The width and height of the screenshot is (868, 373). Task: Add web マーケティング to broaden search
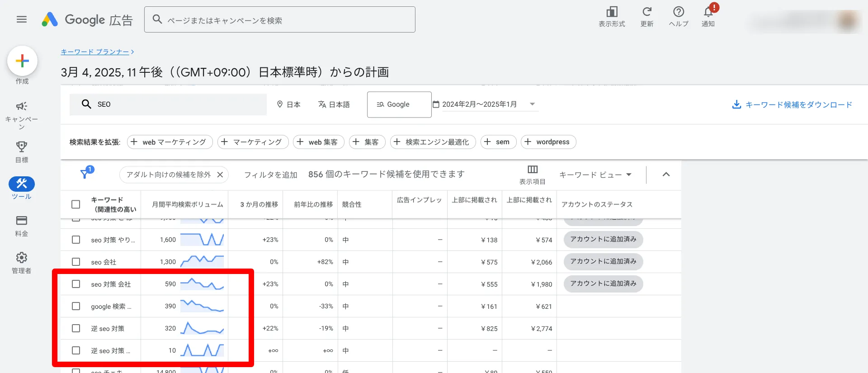(170, 142)
